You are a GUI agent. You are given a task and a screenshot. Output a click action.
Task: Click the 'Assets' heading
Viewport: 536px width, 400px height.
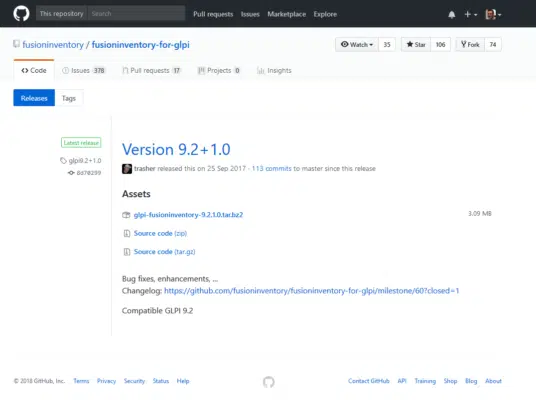pos(136,194)
